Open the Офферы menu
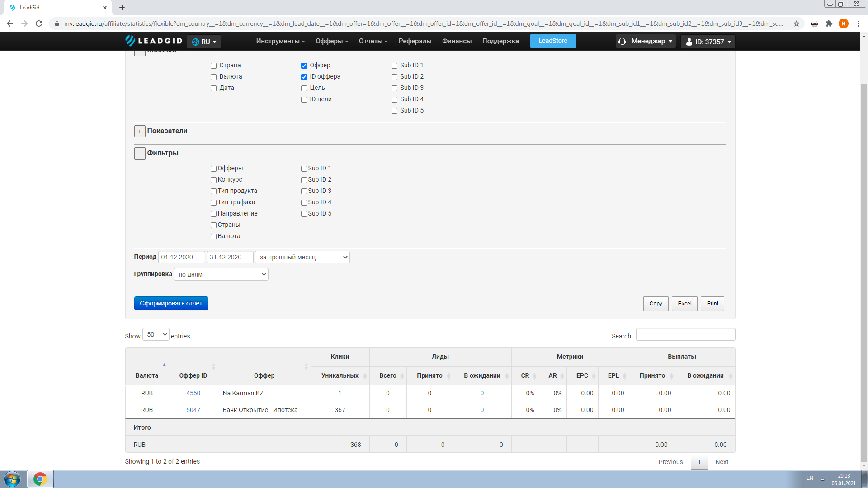This screenshot has height=488, width=868. pyautogui.click(x=331, y=41)
